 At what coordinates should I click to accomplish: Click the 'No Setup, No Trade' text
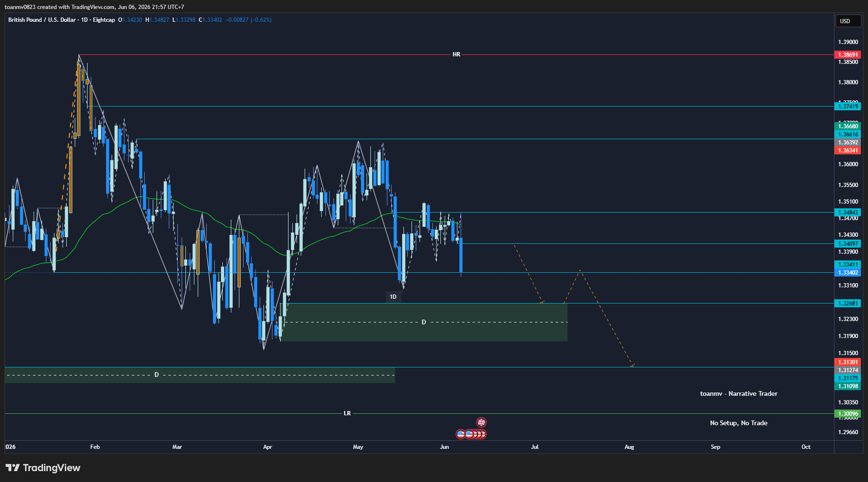pos(739,423)
